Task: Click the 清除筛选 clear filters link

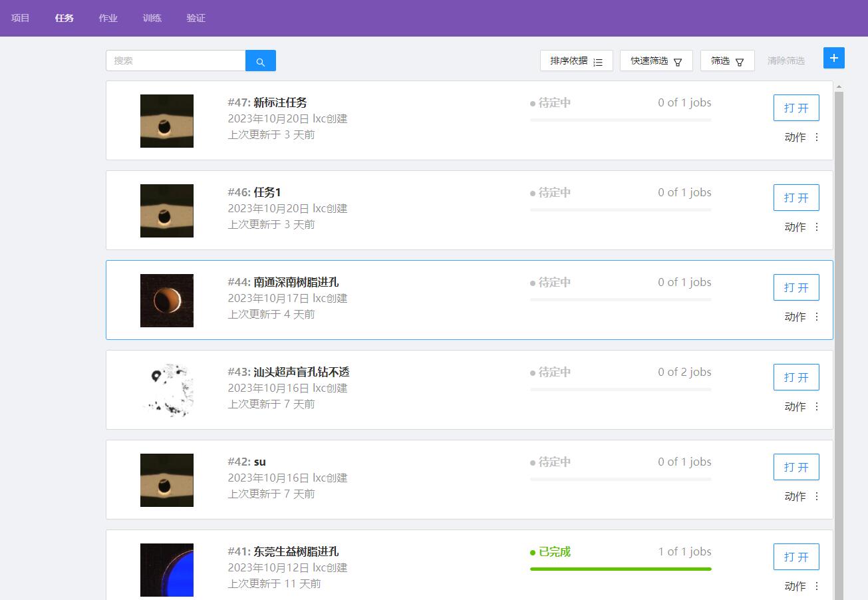Action: (786, 61)
